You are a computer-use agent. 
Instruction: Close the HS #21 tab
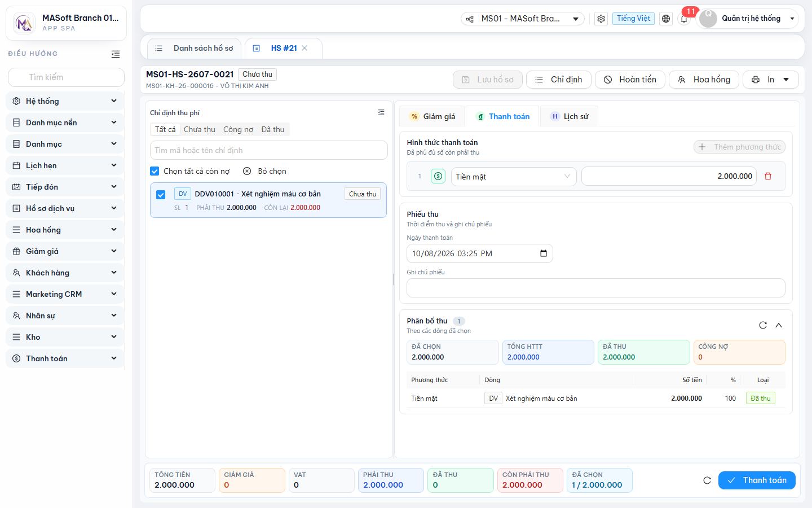304,48
